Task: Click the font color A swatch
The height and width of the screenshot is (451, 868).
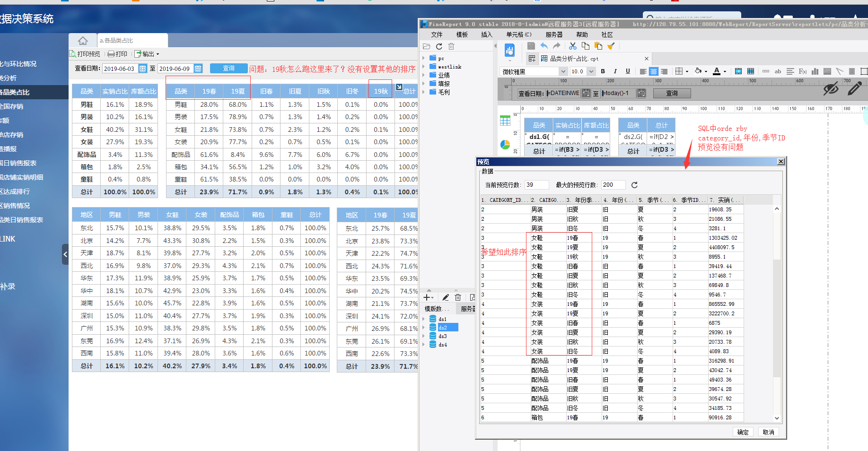Action: pyautogui.click(x=717, y=71)
